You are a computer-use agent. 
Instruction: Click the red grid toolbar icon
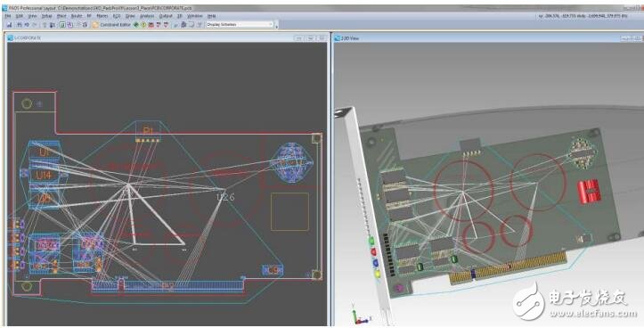click(151, 25)
